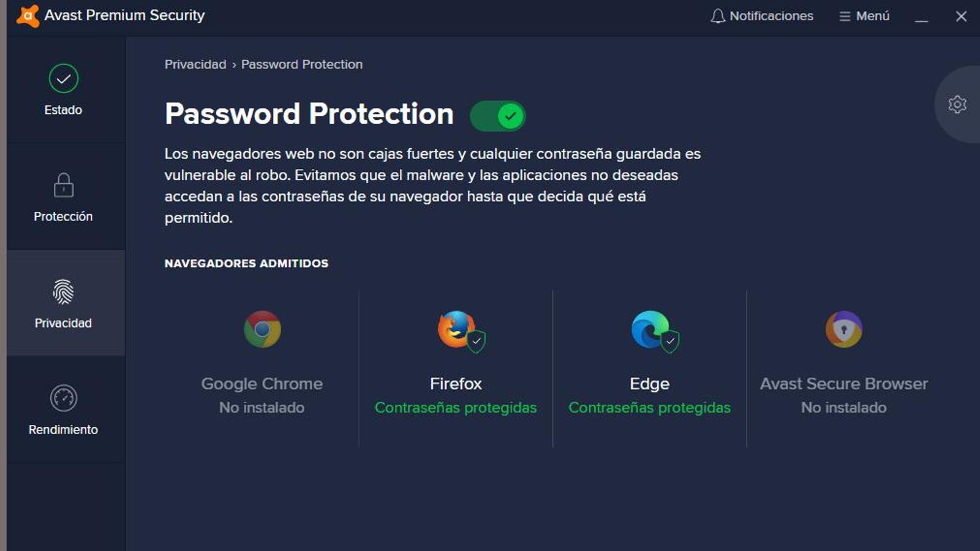This screenshot has height=551, width=980.
Task: Navigate back using the Privacidad breadcrumb
Action: [194, 64]
